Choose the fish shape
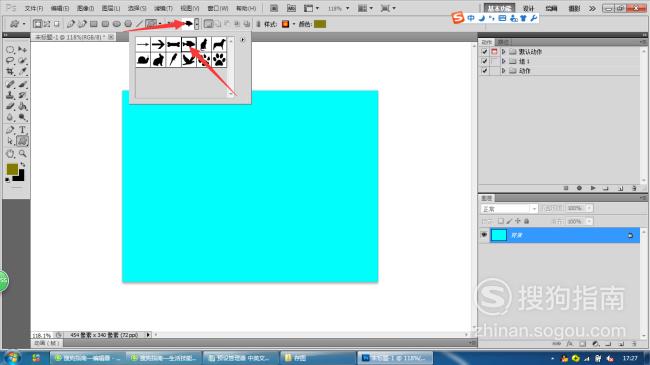 tap(189, 44)
